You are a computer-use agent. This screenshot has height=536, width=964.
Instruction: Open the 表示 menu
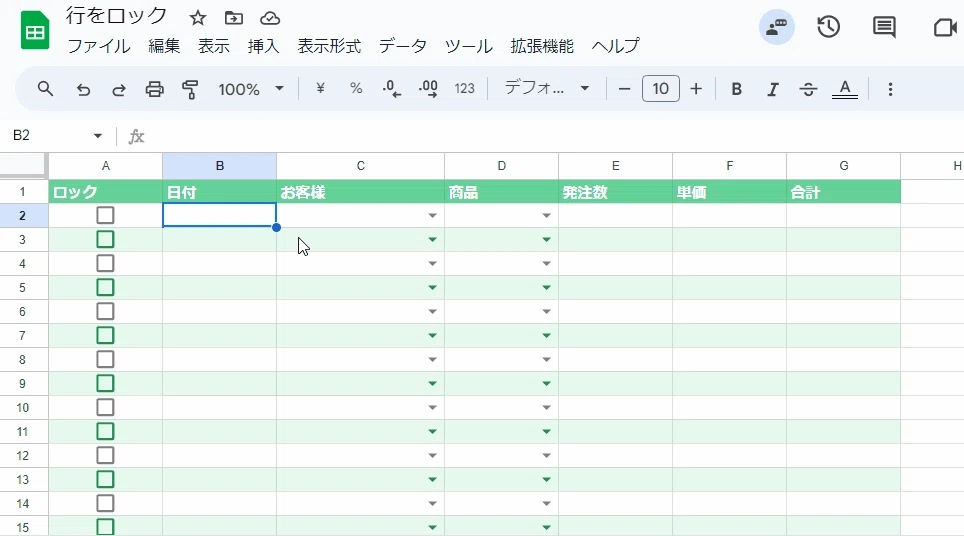[214, 46]
